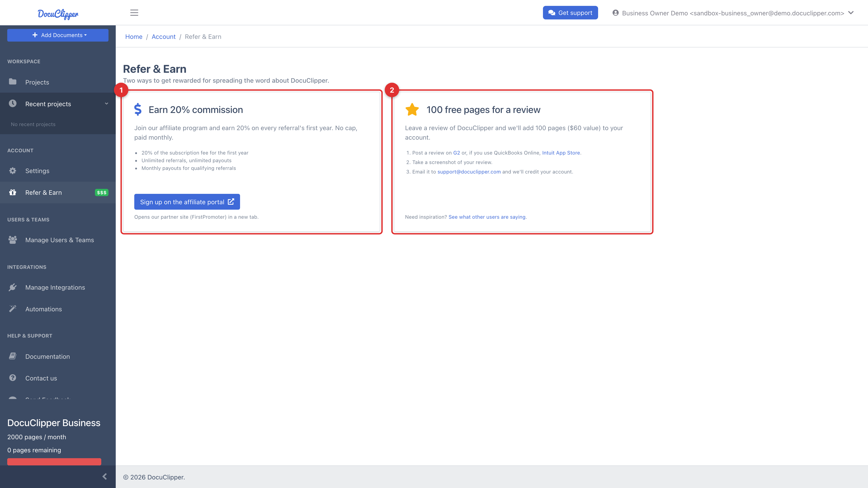The height and width of the screenshot is (488, 868).
Task: Open See what other users are saying
Action: click(x=487, y=217)
